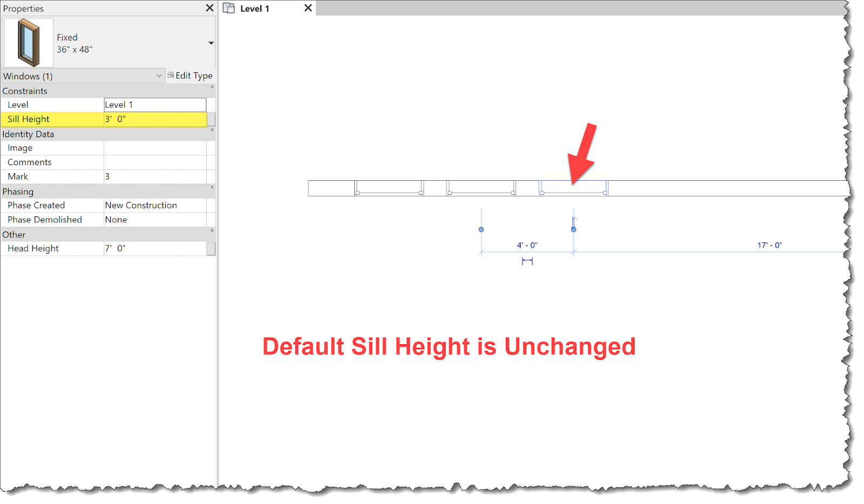This screenshot has width=864, height=504.
Task: Switch to the Level 1 view tab
Action: [254, 8]
